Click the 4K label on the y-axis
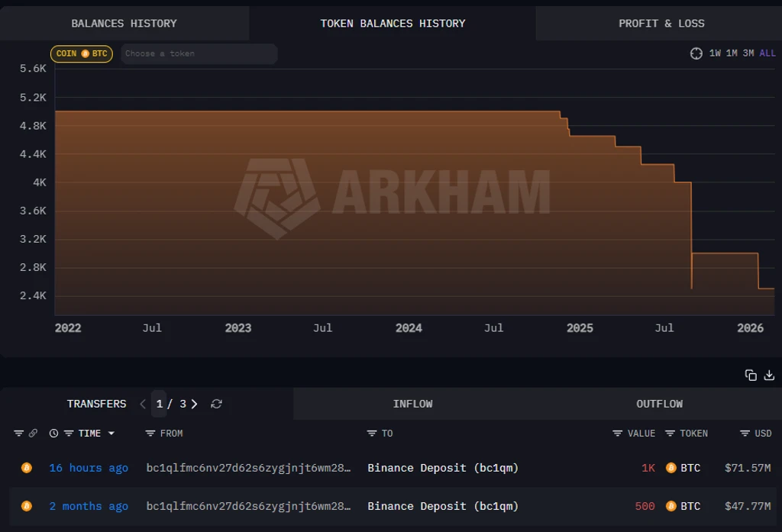 pyautogui.click(x=40, y=182)
